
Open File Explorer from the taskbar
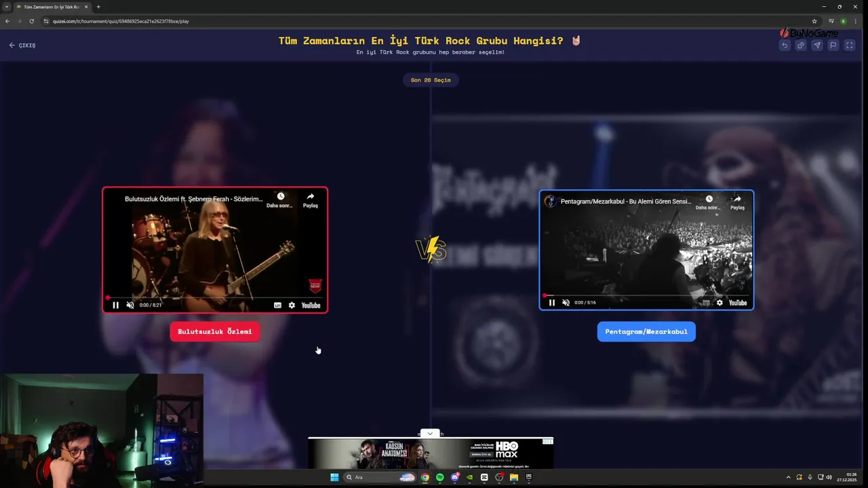pyautogui.click(x=514, y=477)
